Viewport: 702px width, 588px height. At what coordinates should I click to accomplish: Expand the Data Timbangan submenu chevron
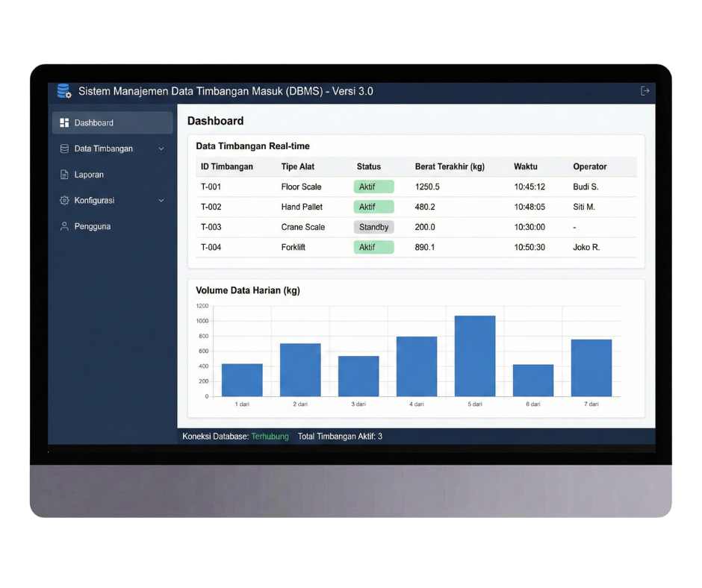[161, 148]
